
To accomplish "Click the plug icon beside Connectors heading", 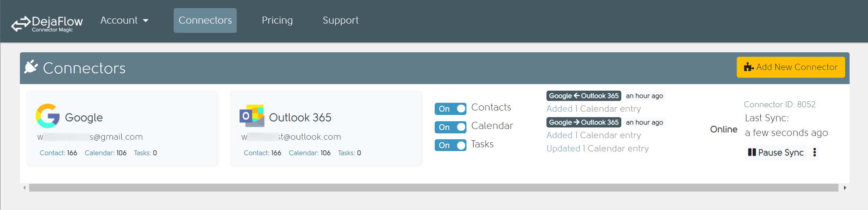I will point(31,67).
